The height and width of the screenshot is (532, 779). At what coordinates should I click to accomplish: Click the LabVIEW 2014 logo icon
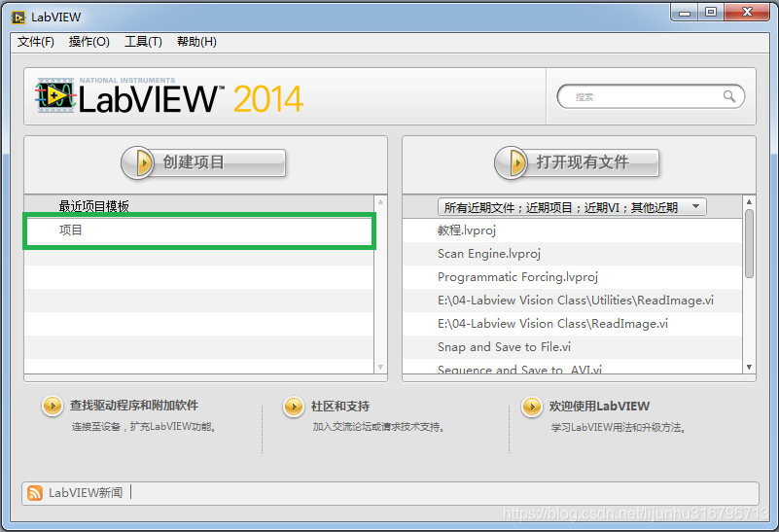(55, 95)
